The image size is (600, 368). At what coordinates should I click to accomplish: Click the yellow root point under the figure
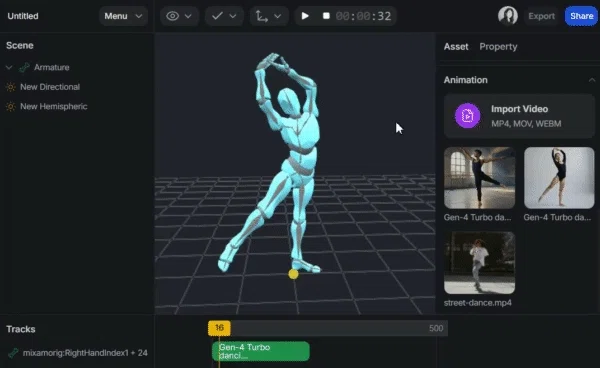[293, 274]
